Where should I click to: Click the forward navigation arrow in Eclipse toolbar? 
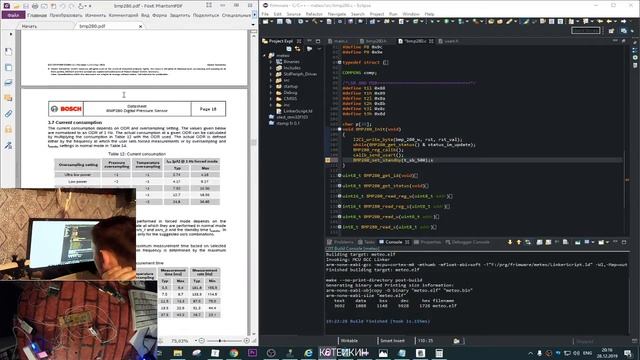point(623,21)
